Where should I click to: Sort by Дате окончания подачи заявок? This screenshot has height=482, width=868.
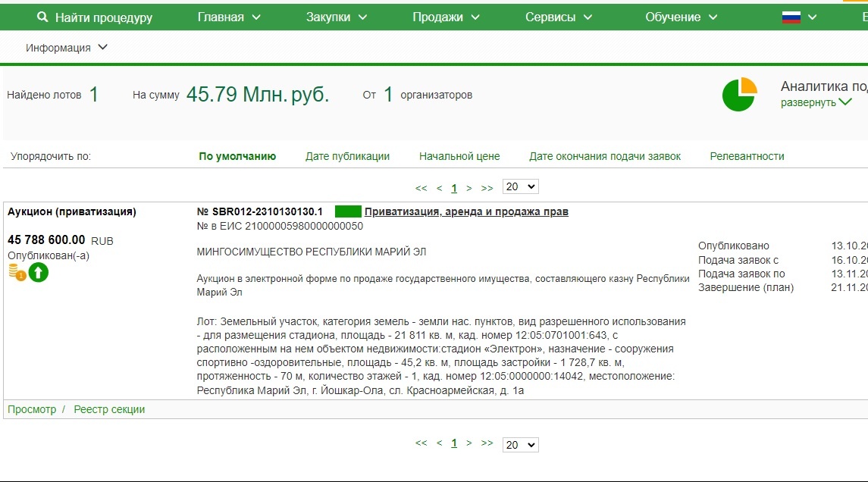click(x=605, y=156)
